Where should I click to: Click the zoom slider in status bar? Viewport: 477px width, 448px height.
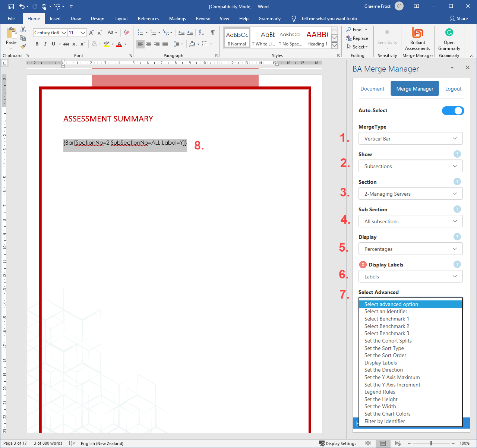[431, 444]
